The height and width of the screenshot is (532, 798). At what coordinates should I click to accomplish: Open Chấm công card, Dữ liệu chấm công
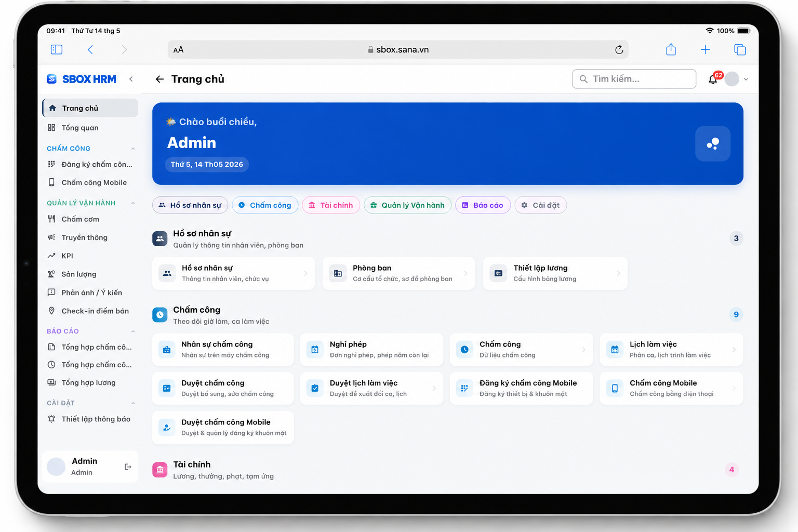tap(521, 350)
